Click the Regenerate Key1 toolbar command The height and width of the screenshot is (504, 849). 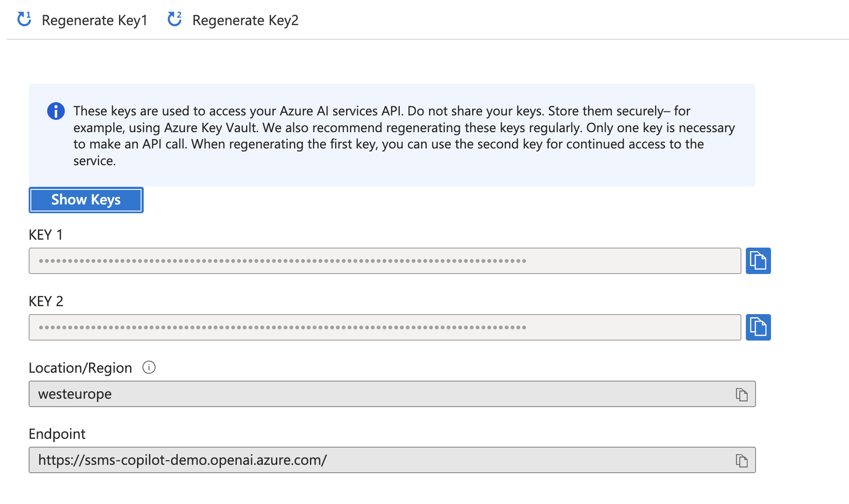tap(95, 20)
